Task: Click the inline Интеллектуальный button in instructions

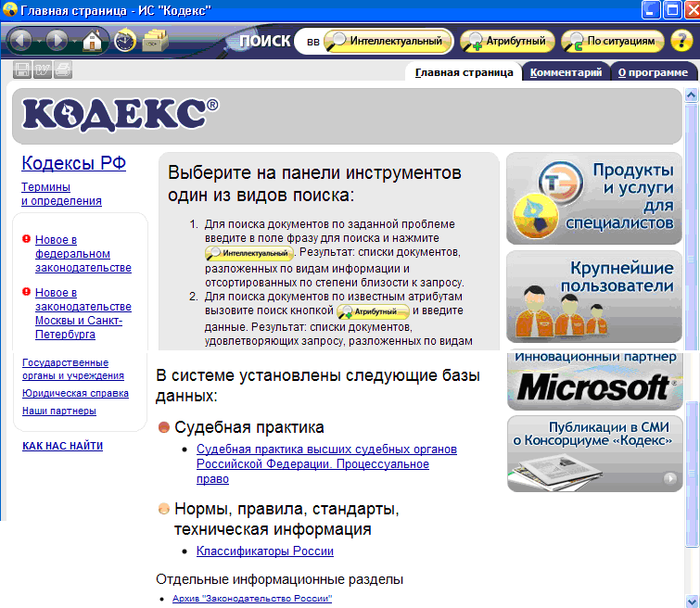Action: click(x=249, y=253)
